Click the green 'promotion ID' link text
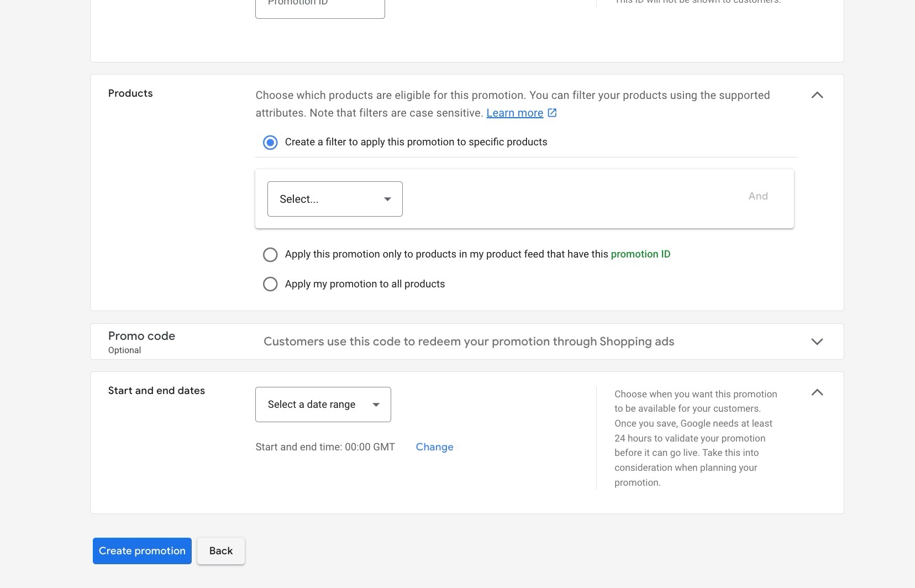 [x=640, y=254]
